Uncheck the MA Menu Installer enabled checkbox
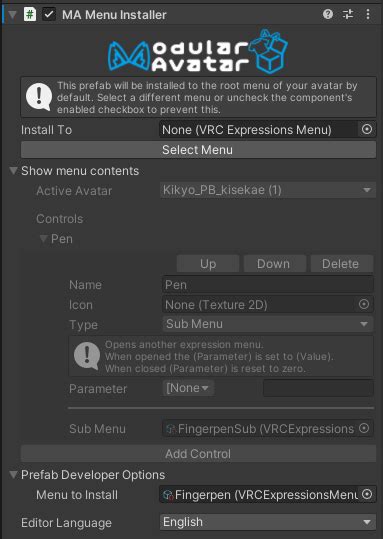The width and height of the screenshot is (383, 539). [x=49, y=14]
